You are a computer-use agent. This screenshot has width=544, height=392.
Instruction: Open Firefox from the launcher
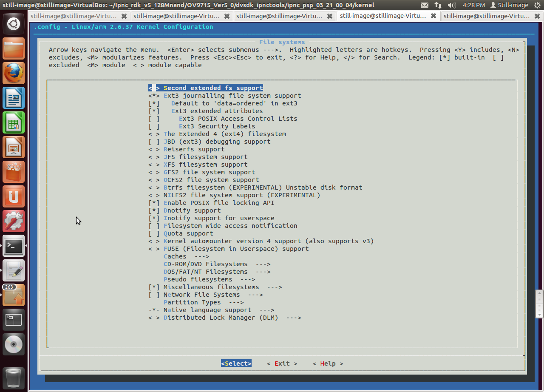pyautogui.click(x=14, y=73)
